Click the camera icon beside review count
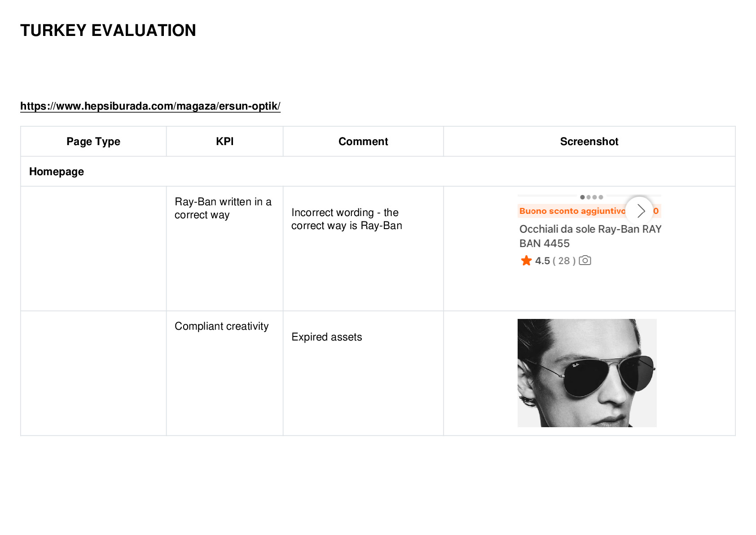This screenshot has width=756, height=535. (x=585, y=260)
